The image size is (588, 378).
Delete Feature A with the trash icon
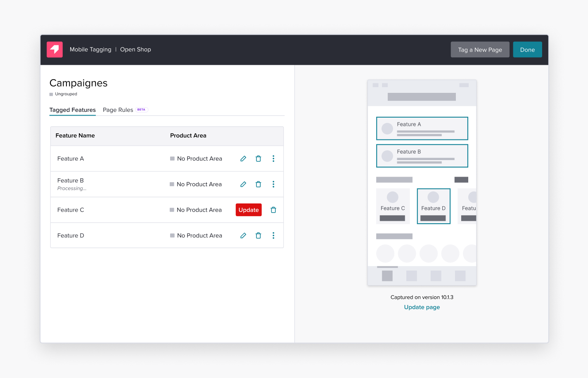click(x=258, y=158)
